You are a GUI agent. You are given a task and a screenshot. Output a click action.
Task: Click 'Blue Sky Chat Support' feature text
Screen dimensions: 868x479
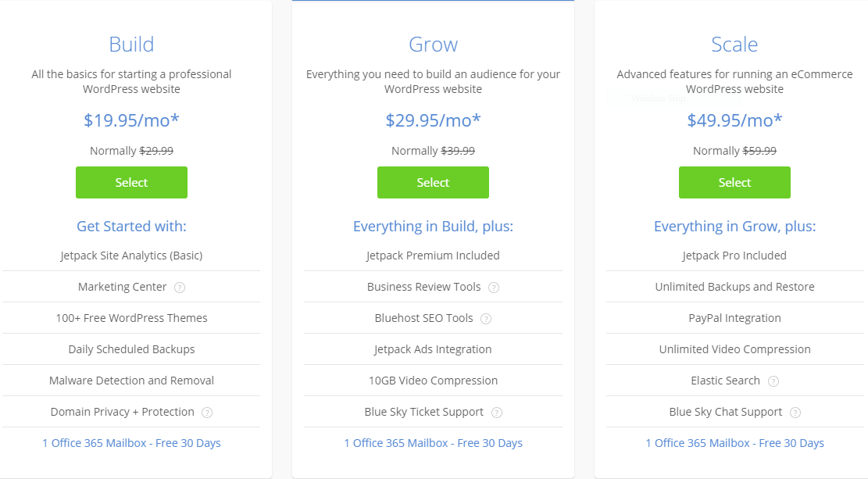(726, 412)
